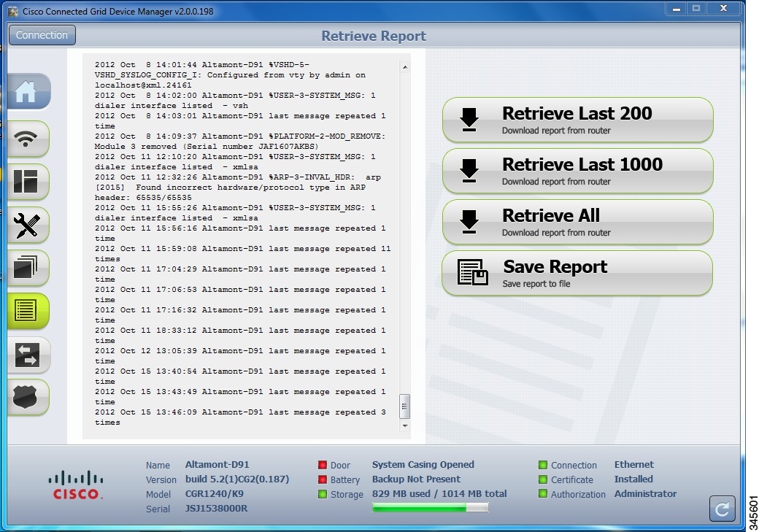
Task: Click the log scrollbar up arrow
Action: coord(405,67)
